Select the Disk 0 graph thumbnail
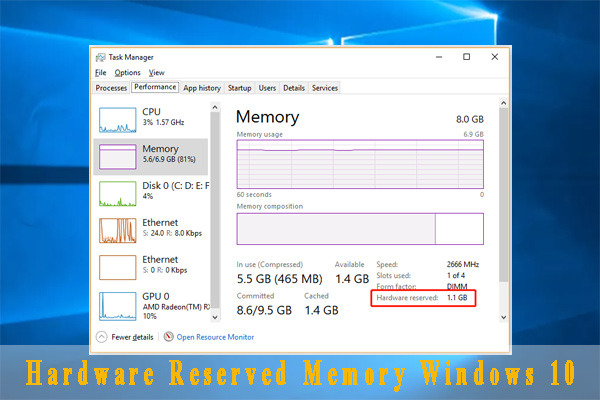Image resolution: width=600 pixels, height=400 pixels. click(x=117, y=194)
